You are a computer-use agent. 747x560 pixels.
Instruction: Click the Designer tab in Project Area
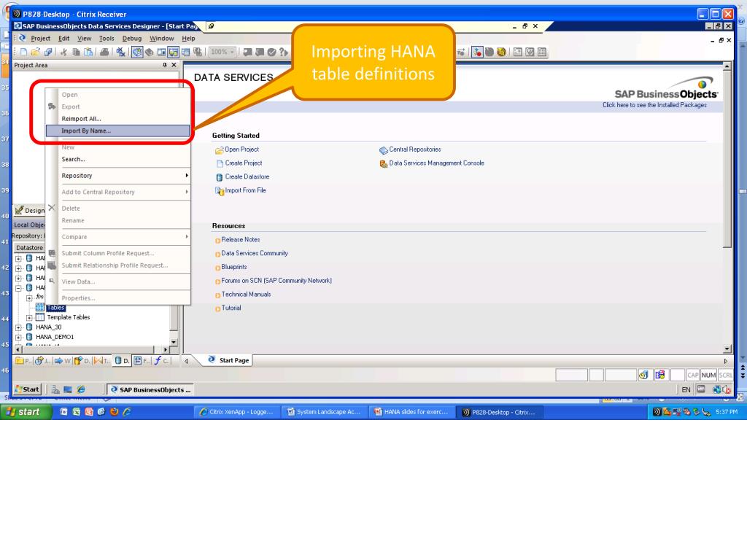coord(29,210)
